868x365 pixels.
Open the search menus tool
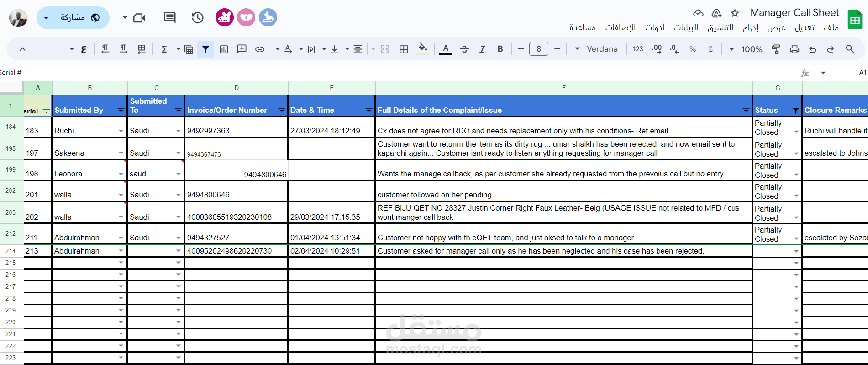[x=849, y=49]
